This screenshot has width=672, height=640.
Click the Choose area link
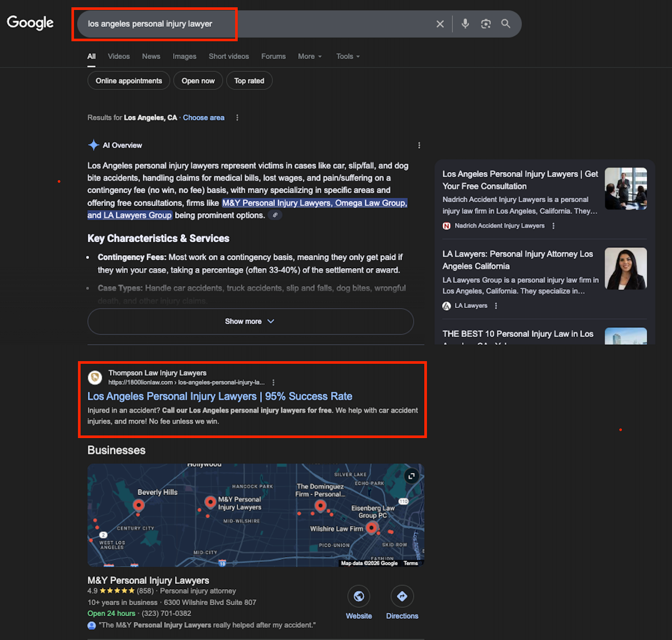click(204, 118)
